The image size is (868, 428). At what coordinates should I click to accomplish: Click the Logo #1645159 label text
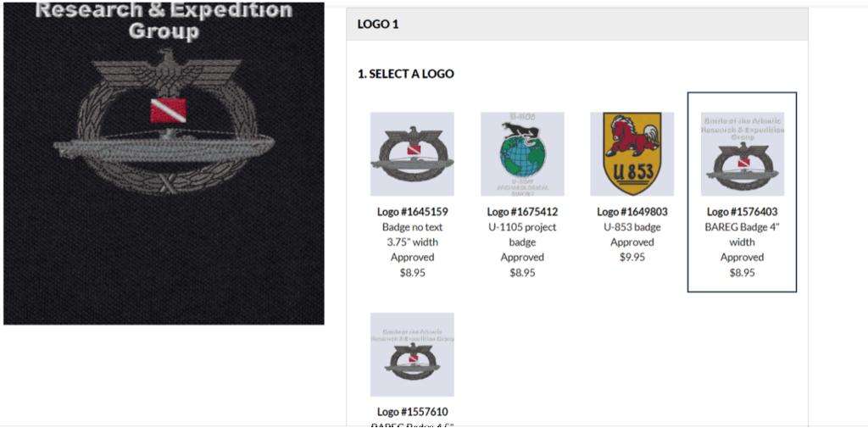(413, 212)
